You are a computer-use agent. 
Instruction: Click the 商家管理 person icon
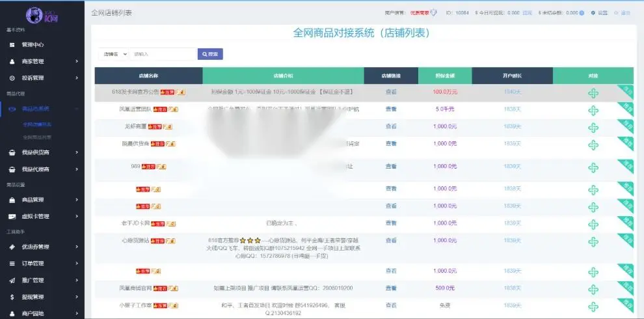(x=12, y=61)
